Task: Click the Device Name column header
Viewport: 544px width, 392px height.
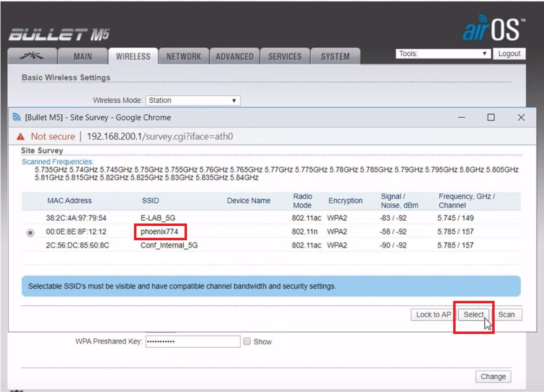Action: pos(249,201)
